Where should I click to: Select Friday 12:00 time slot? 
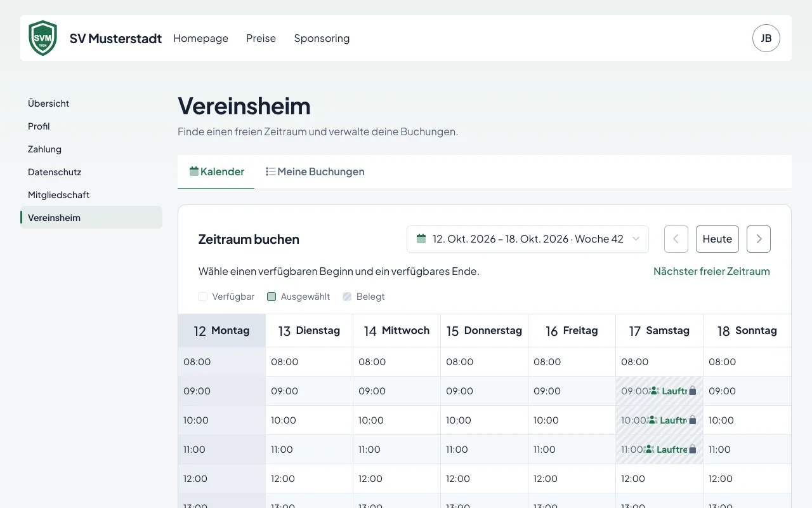click(x=572, y=479)
